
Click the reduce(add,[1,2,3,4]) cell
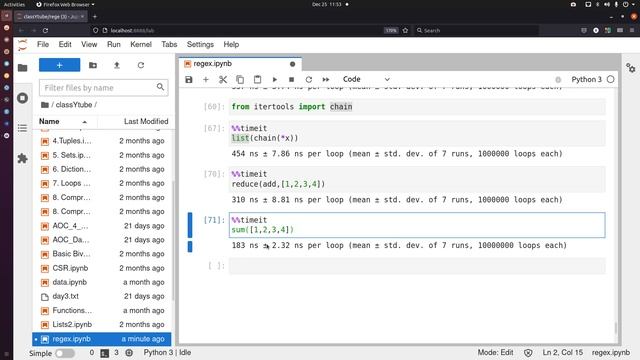[417, 179]
